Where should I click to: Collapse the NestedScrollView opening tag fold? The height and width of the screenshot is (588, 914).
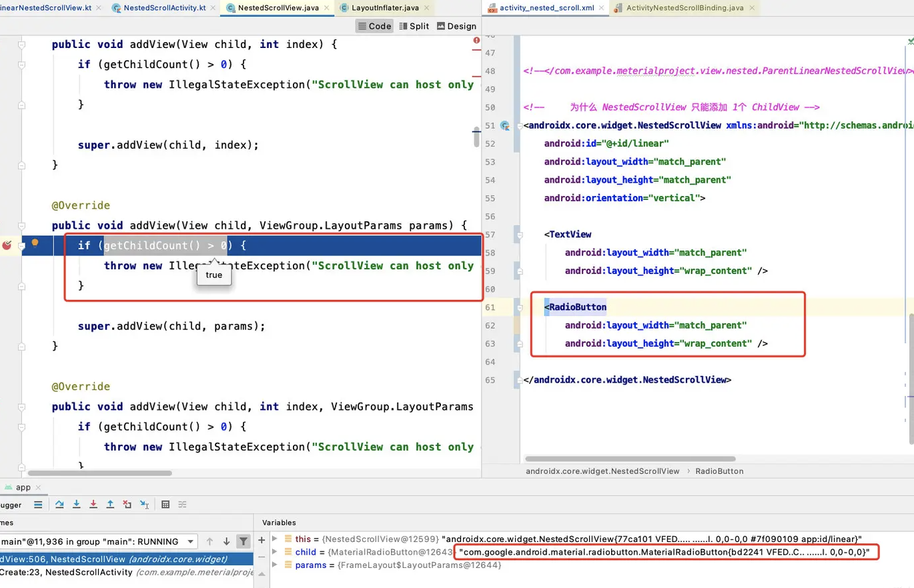pos(520,126)
